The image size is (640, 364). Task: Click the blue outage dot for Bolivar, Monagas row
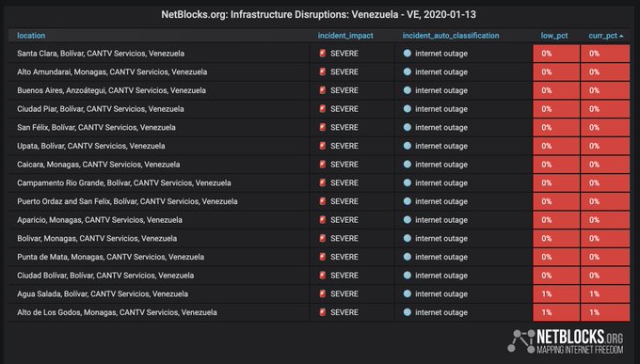pos(407,238)
